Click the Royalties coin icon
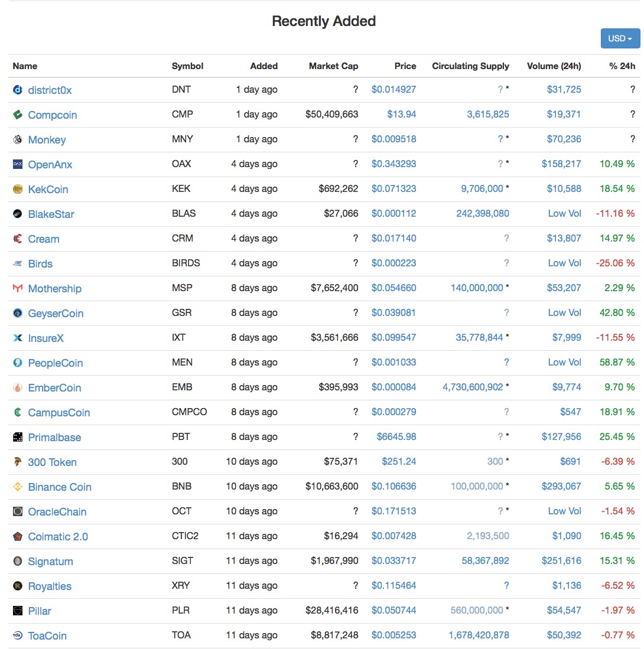This screenshot has height=649, width=644. [x=17, y=586]
